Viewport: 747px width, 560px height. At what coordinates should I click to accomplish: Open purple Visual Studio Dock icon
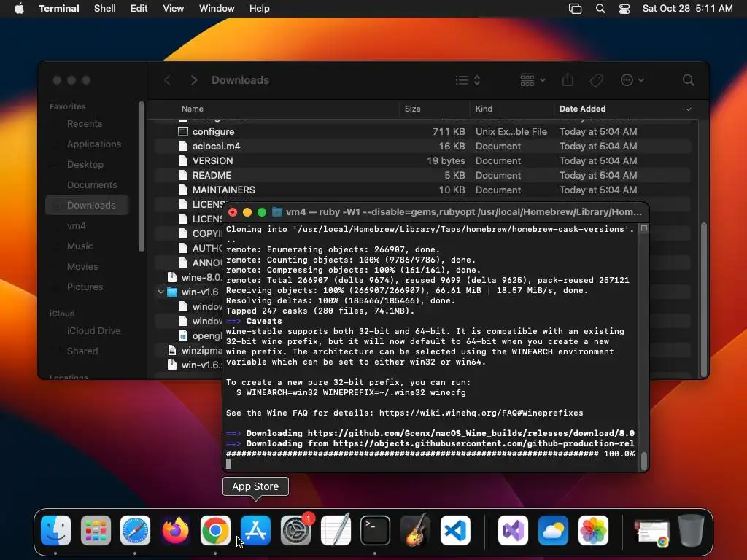[513, 530]
